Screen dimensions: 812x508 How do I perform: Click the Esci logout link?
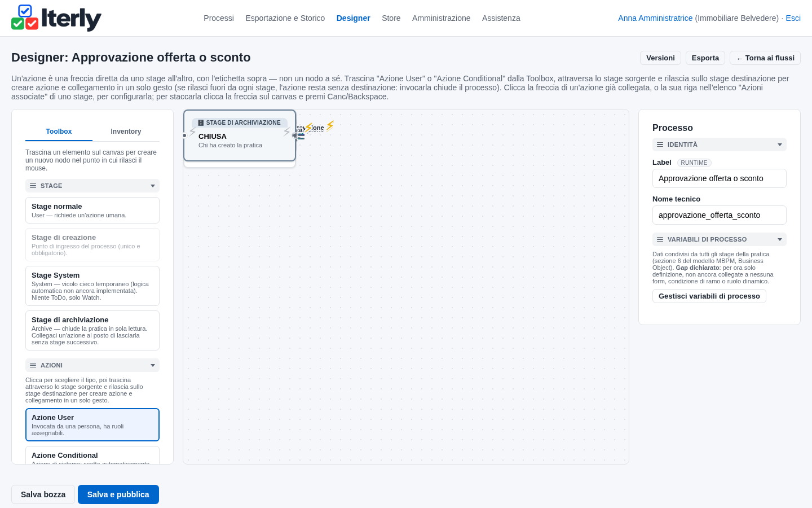[793, 18]
